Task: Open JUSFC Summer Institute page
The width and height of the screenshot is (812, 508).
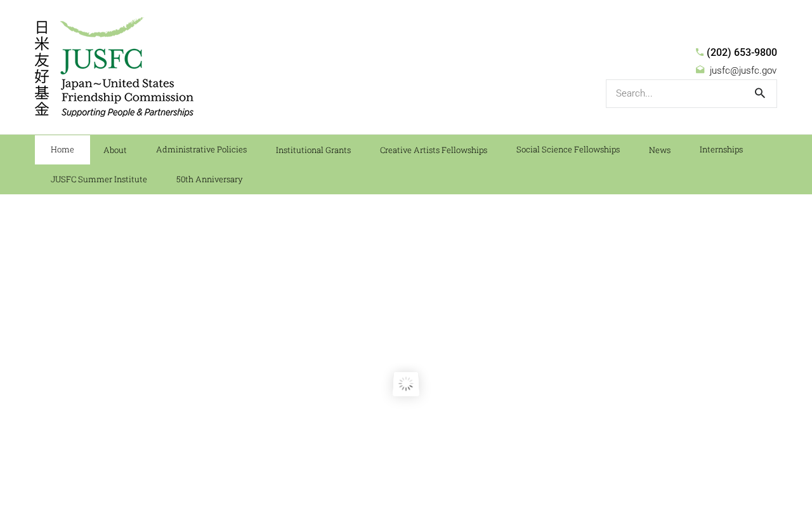Action: (x=99, y=179)
